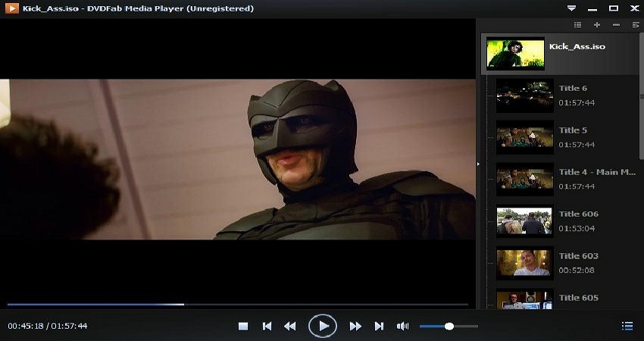Open the playlist sort options icon
Screen dimensions: 644x341
[x=636, y=25]
